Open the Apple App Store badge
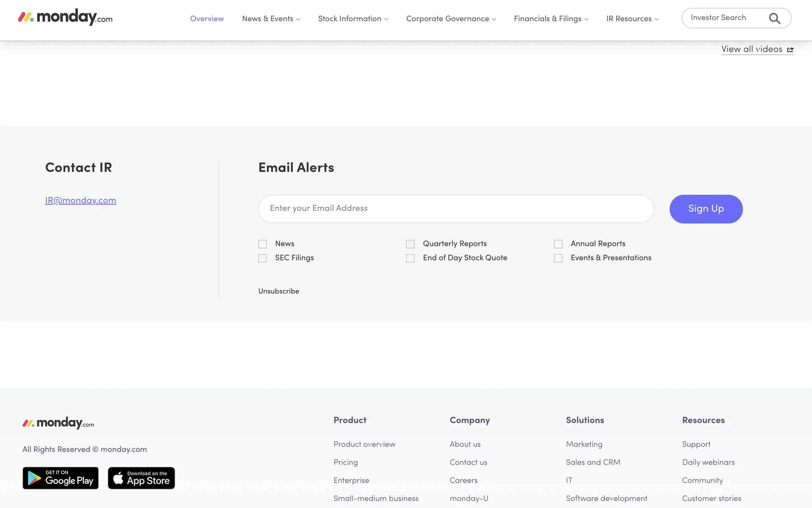The width and height of the screenshot is (812, 508). tap(141, 478)
